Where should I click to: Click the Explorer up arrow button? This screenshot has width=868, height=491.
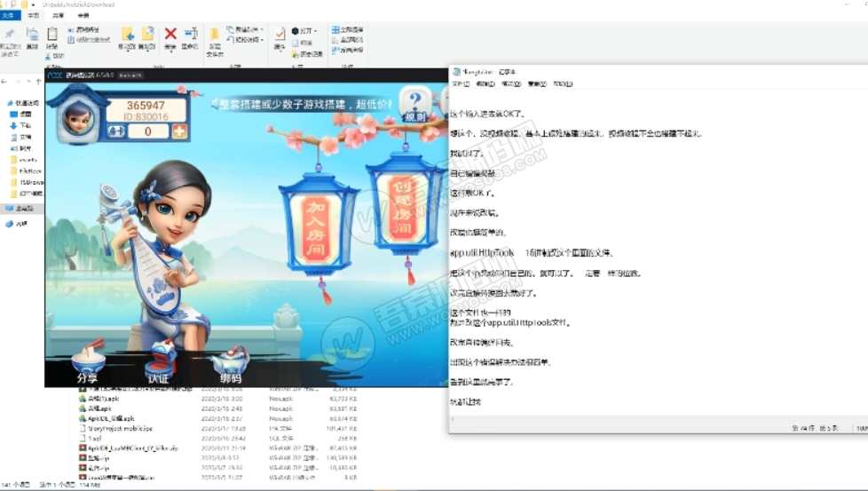click(38, 82)
